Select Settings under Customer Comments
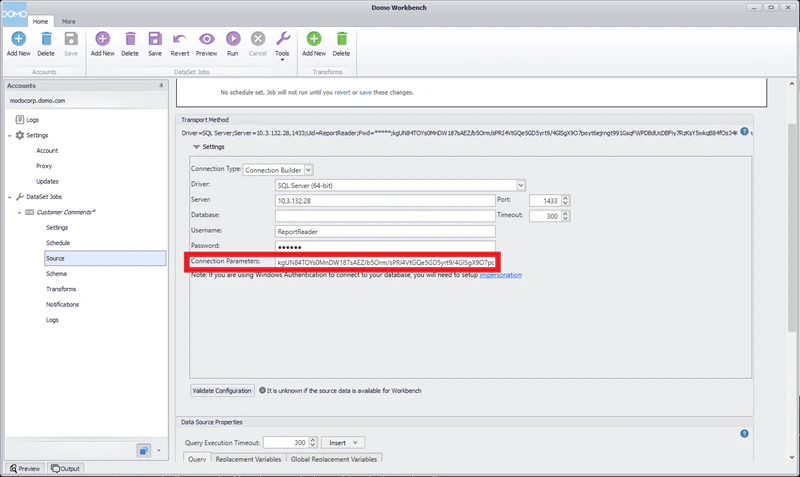 57,228
